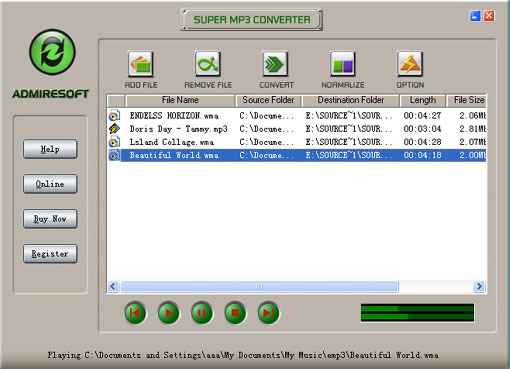Start conversion with the Convert icon
Screen dimensions: 510x369
275,64
